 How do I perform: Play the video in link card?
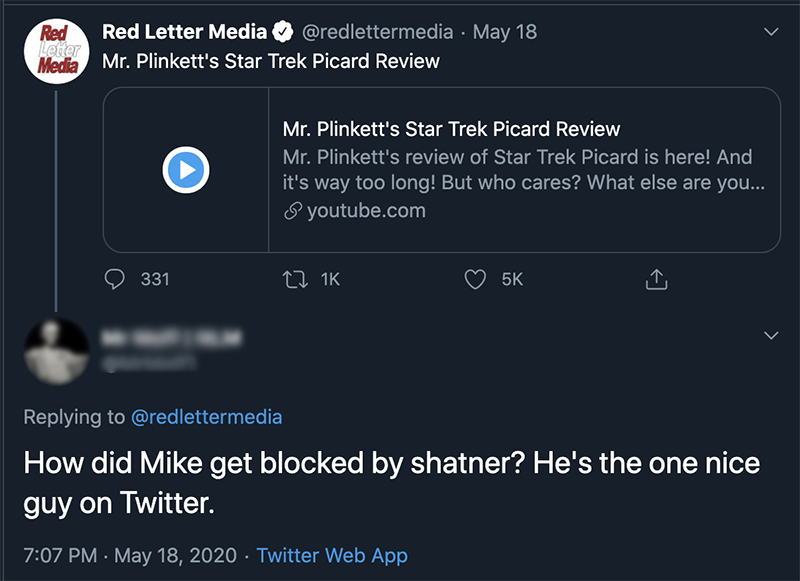[186, 170]
